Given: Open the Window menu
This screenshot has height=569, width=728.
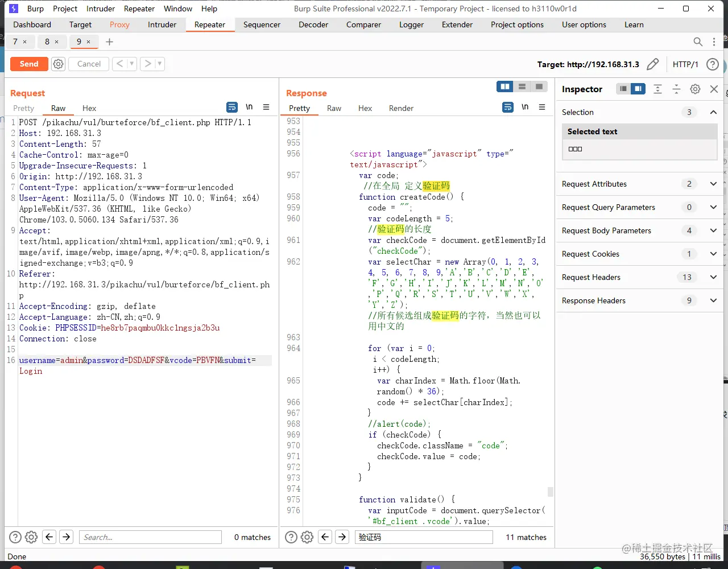Looking at the screenshot, I should point(178,9).
